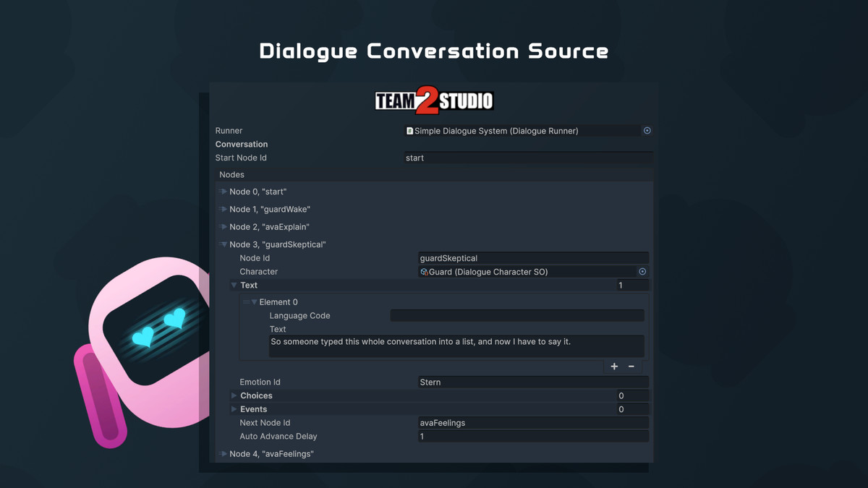Click the Emotion Id field "Stern"
The image size is (868, 488).
533,382
